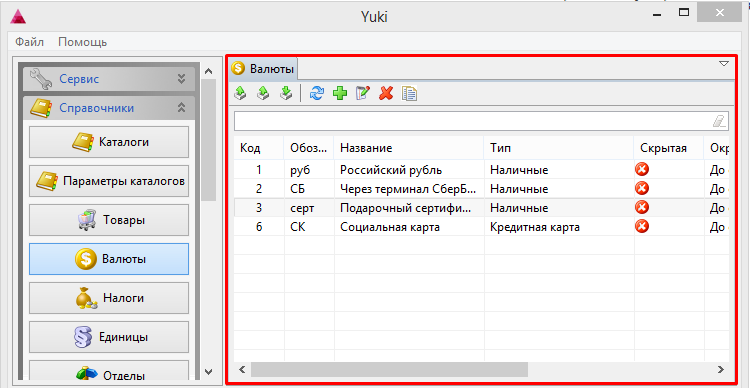Open the Файл menu
The height and width of the screenshot is (388, 750).
(x=29, y=42)
